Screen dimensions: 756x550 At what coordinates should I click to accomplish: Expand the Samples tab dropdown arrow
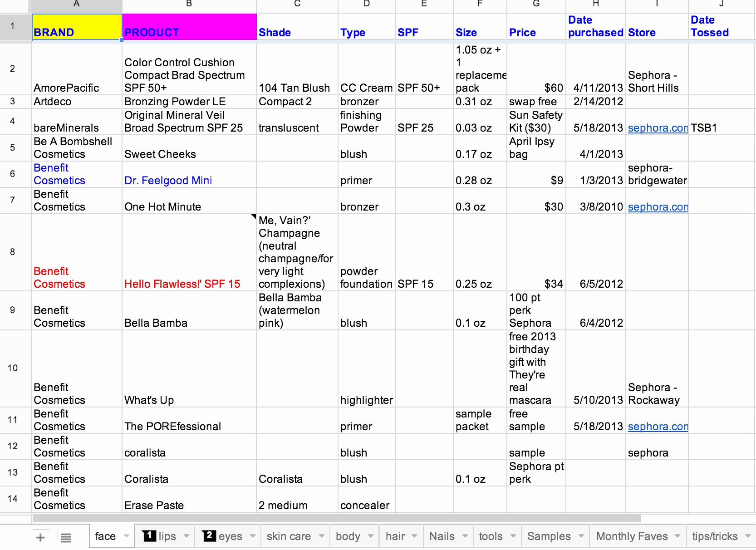[x=581, y=536]
